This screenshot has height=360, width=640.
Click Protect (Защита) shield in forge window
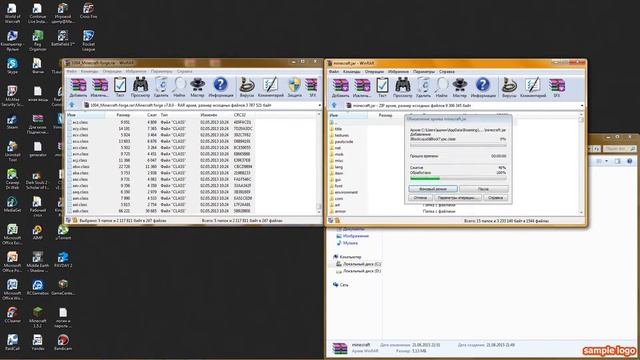[294, 87]
